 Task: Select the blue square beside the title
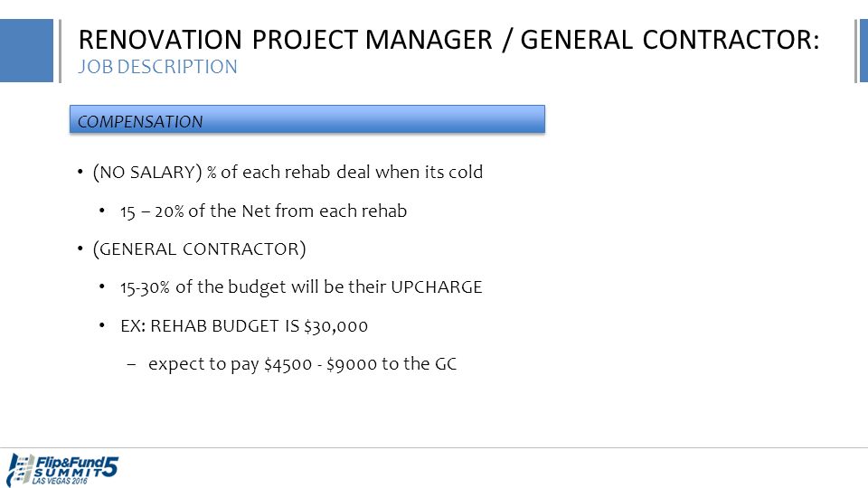click(x=26, y=51)
